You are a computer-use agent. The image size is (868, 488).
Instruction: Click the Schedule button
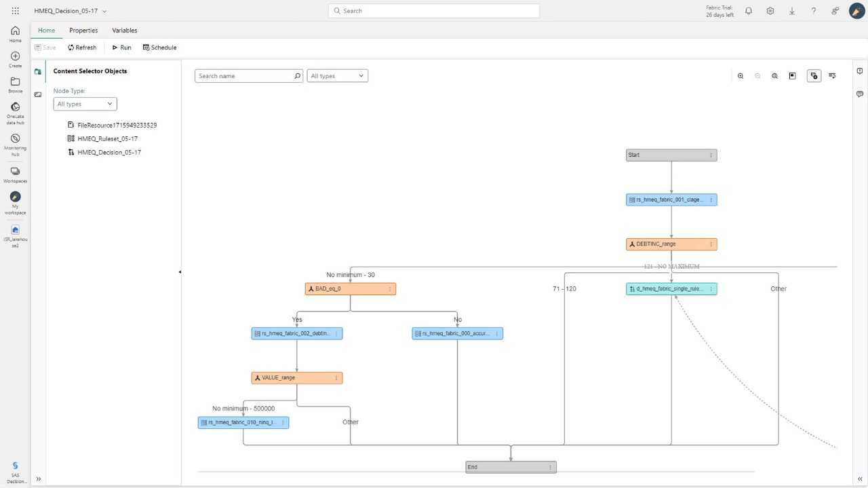click(x=159, y=47)
